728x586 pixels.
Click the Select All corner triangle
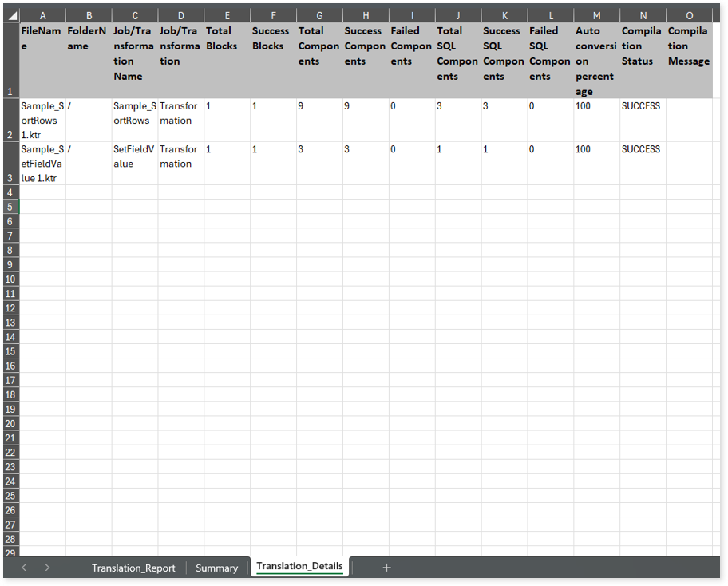coord(12,15)
